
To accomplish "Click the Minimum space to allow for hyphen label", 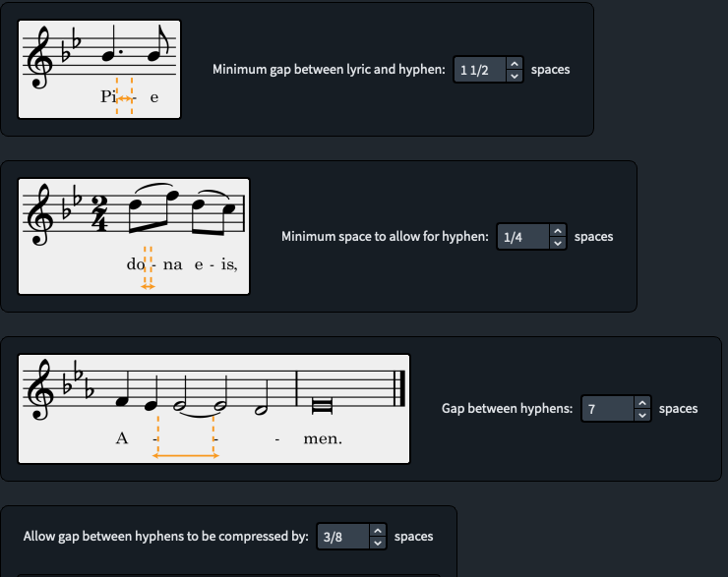I will (x=385, y=237).
